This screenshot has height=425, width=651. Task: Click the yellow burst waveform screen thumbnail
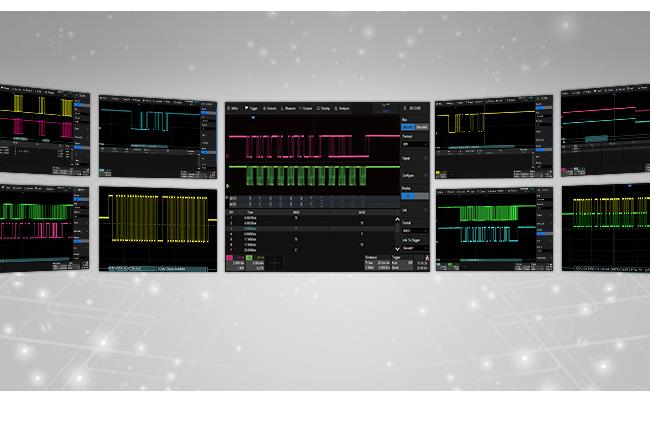[x=158, y=229]
